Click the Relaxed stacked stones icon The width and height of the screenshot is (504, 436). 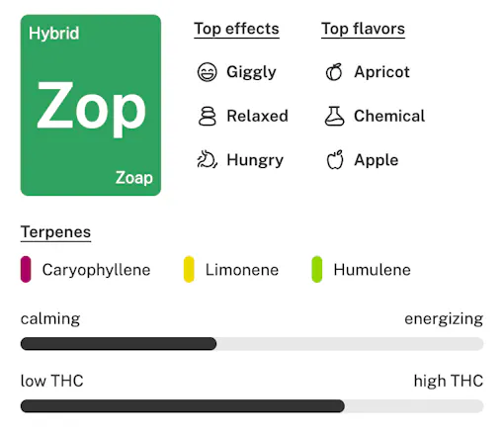[x=208, y=116]
